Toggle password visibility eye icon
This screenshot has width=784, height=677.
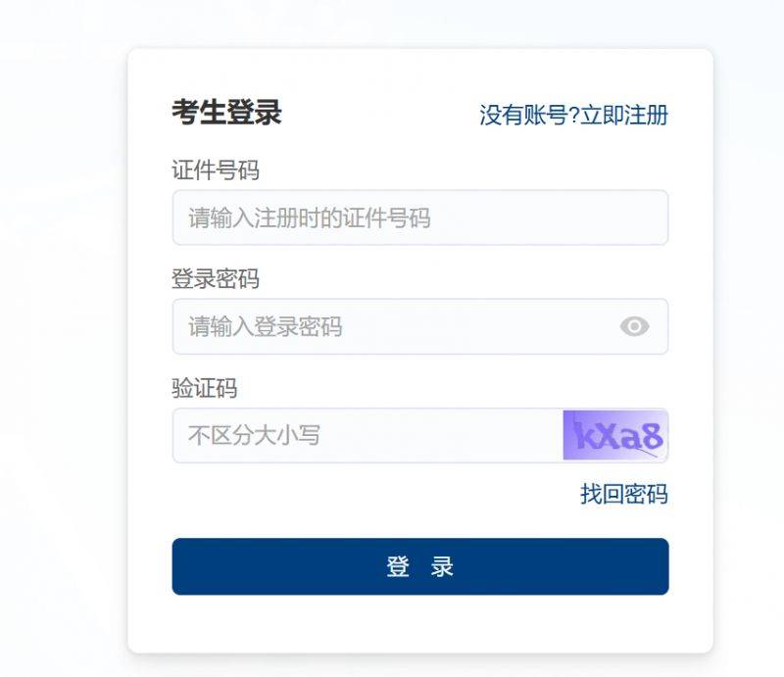click(634, 326)
